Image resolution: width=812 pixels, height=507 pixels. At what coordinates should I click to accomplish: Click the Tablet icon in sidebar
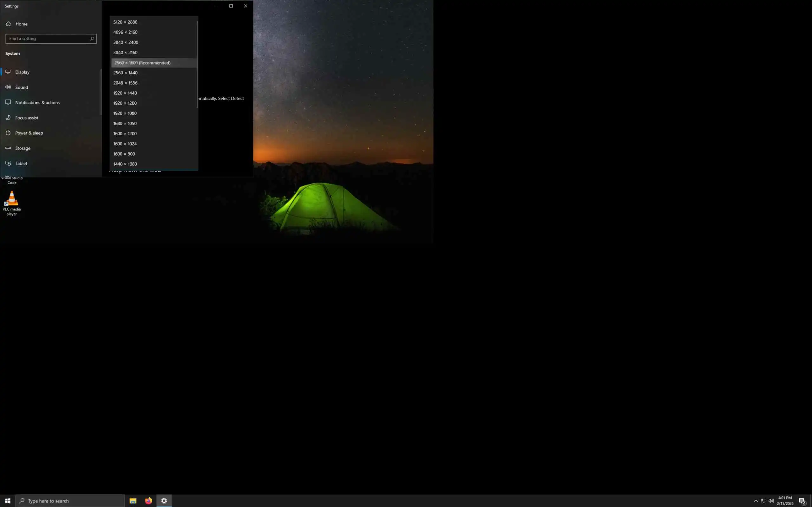tap(8, 163)
